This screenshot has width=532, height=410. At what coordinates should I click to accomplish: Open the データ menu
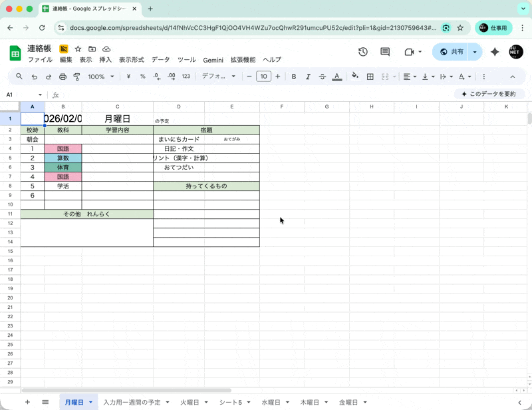click(160, 60)
